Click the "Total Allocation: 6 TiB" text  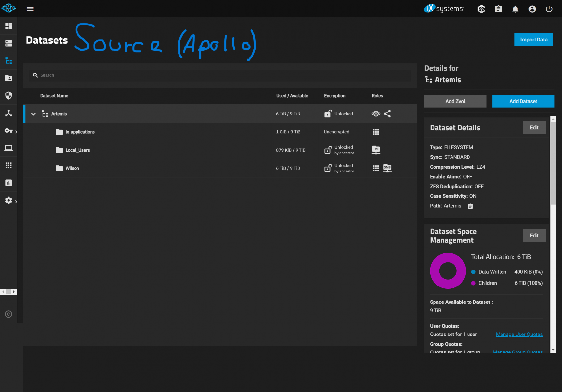pyautogui.click(x=501, y=257)
